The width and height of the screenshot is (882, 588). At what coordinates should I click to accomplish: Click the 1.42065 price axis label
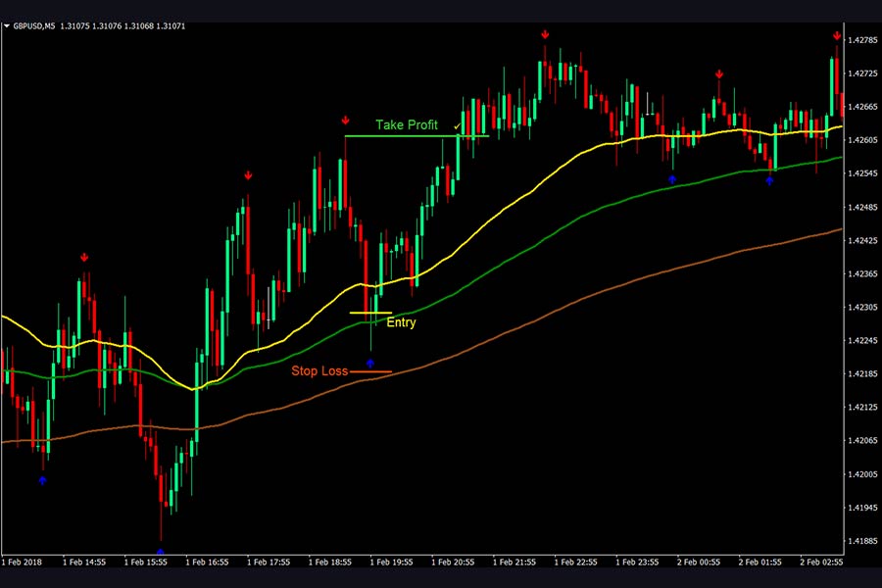(862, 441)
